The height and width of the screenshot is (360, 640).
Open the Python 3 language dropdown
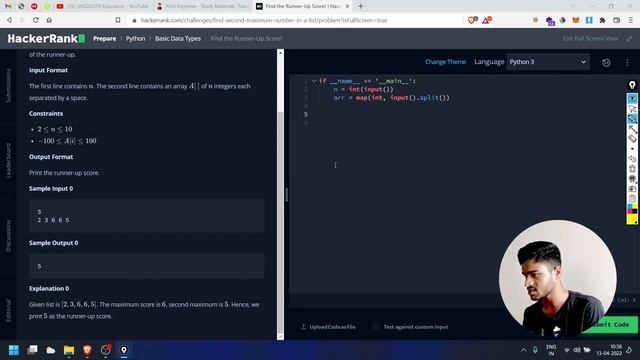(x=548, y=62)
